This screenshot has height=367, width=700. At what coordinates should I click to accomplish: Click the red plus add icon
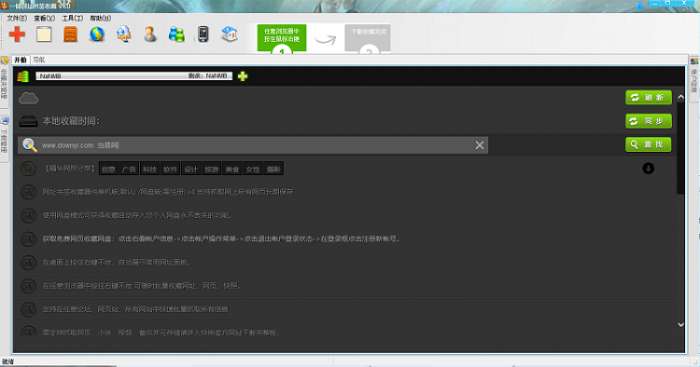[17, 34]
